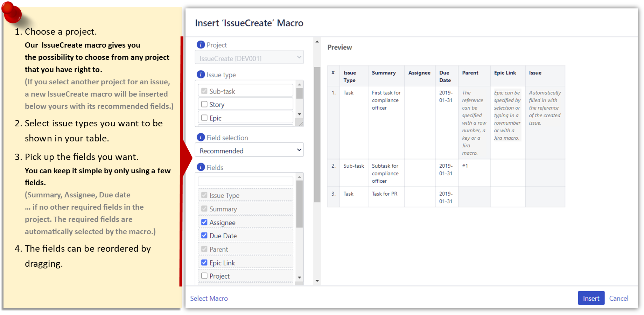Uncheck the Epic Link field checkbox
This screenshot has height=315, width=644.
tap(204, 262)
